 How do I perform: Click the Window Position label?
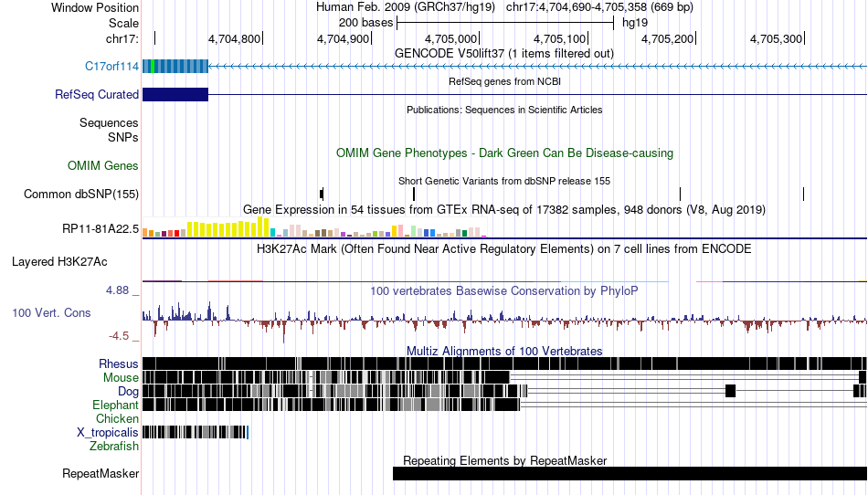tap(95, 7)
